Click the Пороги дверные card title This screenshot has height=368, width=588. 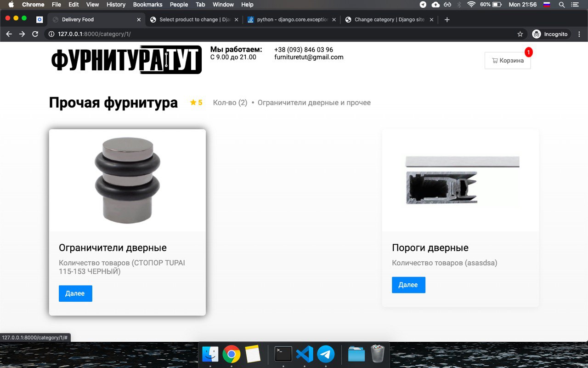430,248
